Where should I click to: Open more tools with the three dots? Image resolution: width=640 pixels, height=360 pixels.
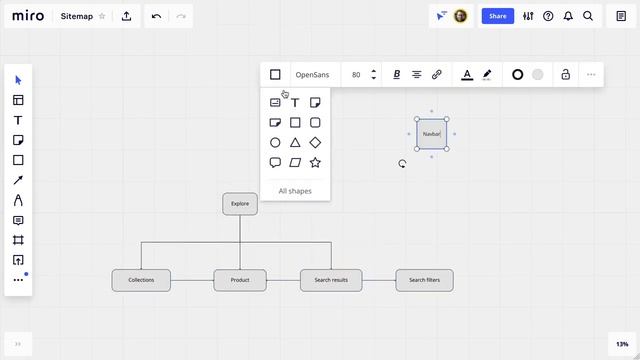coord(18,280)
